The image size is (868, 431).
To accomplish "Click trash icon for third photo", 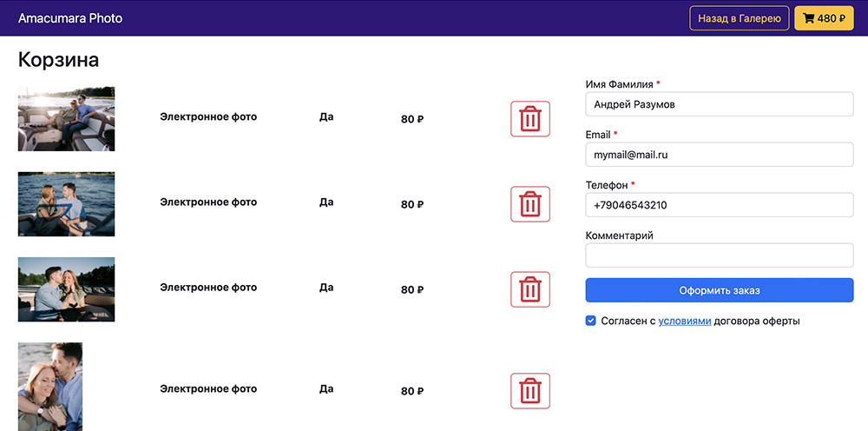I will tap(529, 289).
